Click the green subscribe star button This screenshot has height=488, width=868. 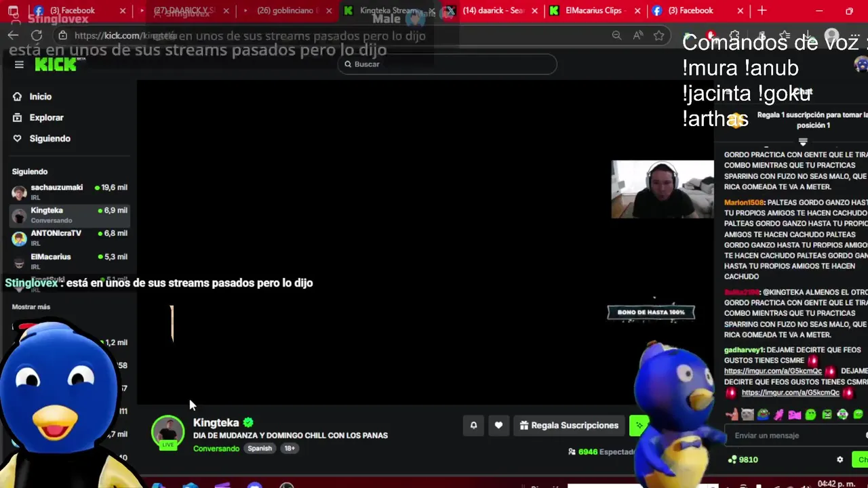[x=639, y=426]
